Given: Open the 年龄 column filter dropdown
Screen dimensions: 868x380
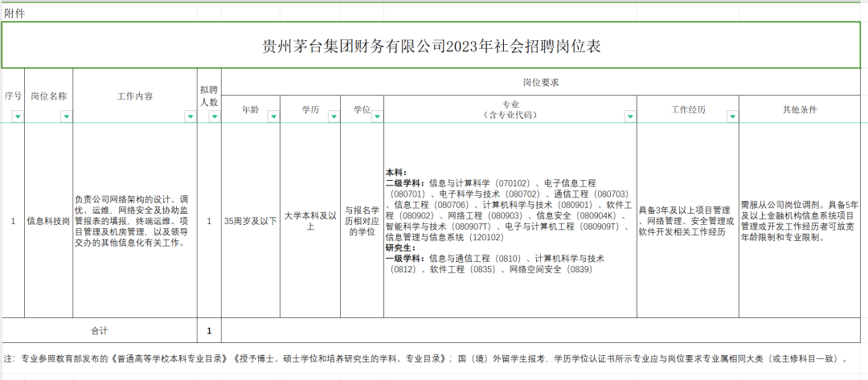Looking at the screenshot, I should pyautogui.click(x=273, y=116).
